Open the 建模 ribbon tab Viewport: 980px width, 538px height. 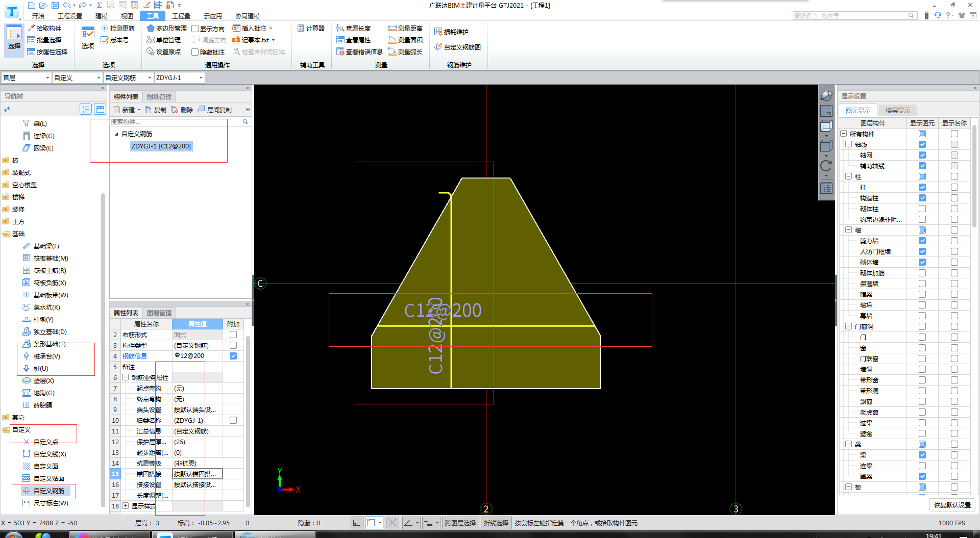tap(102, 16)
